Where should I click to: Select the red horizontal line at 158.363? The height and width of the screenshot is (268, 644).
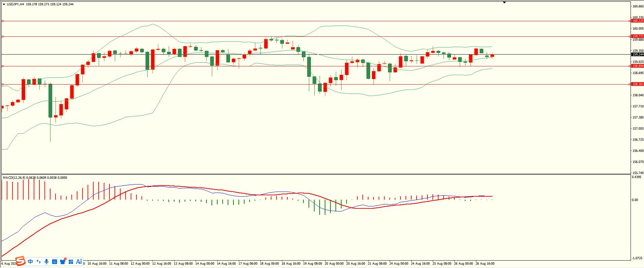coord(315,84)
